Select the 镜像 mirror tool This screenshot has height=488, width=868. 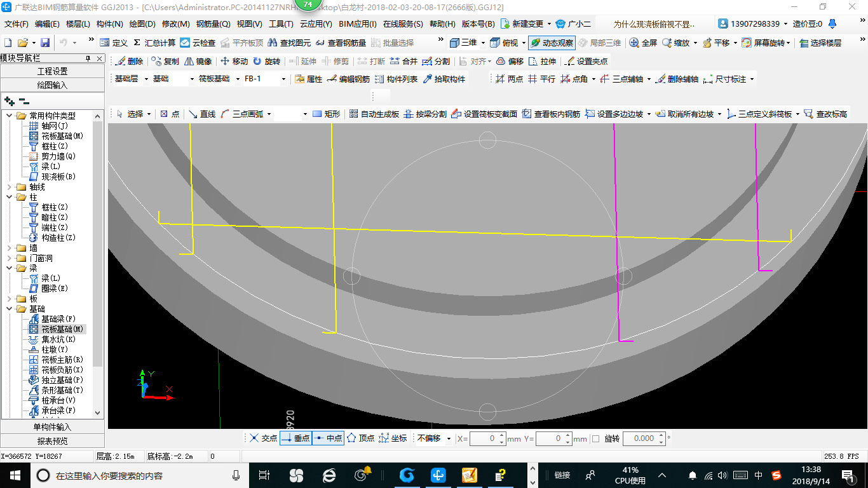pos(198,62)
